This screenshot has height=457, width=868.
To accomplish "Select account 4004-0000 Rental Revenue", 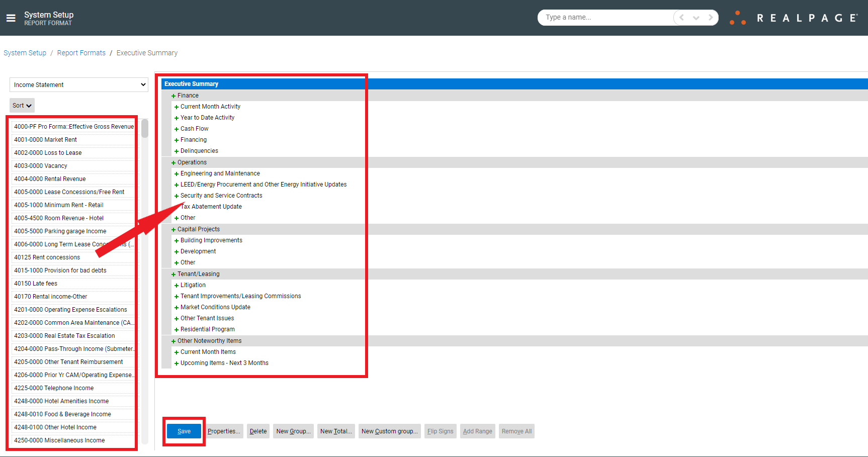I will (73, 179).
